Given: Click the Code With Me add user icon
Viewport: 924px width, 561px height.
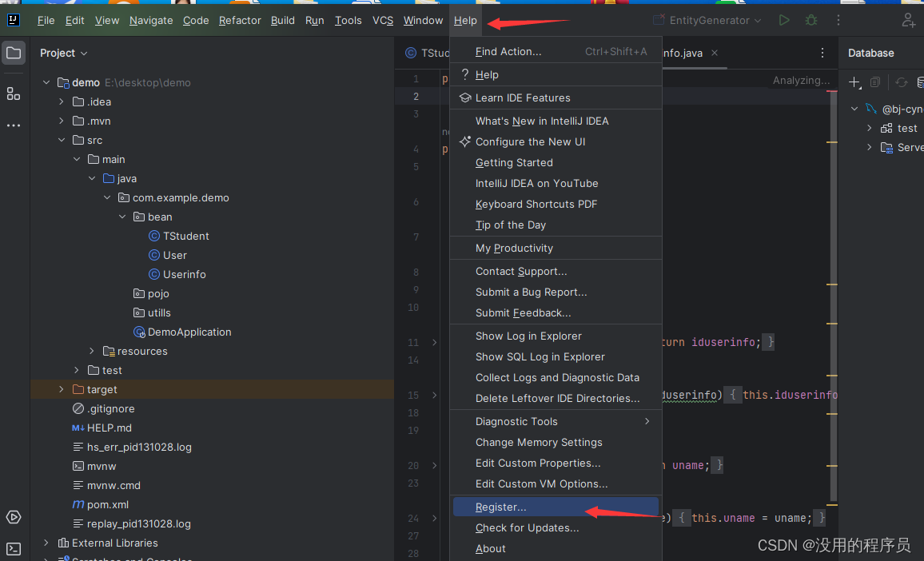Looking at the screenshot, I should point(909,20).
